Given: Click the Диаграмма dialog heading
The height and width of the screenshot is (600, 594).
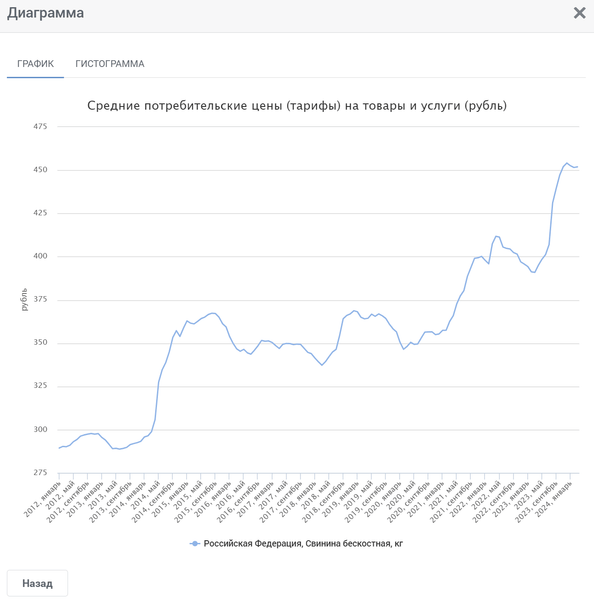Looking at the screenshot, I should click(x=46, y=13).
